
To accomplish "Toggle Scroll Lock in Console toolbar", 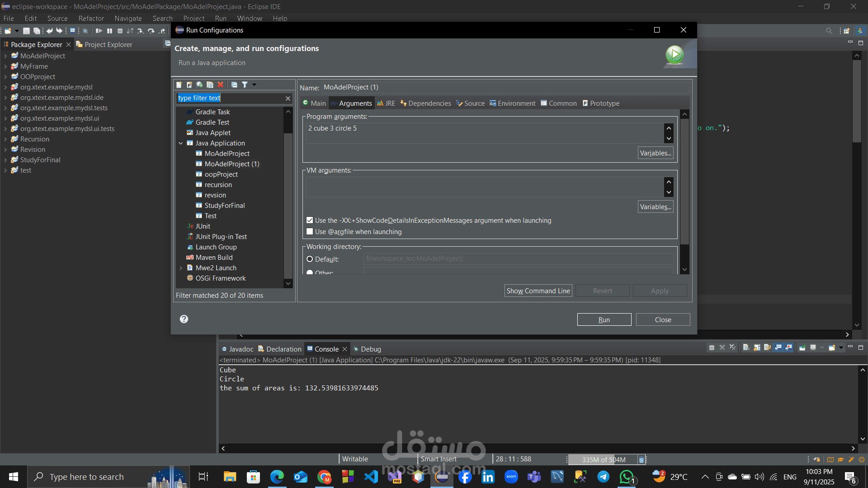I will [x=757, y=347].
